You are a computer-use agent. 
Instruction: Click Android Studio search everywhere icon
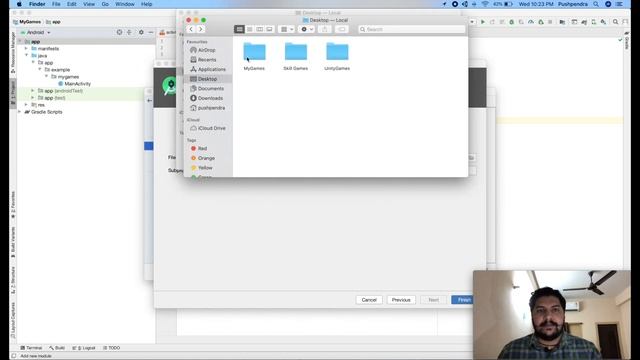coord(616,22)
